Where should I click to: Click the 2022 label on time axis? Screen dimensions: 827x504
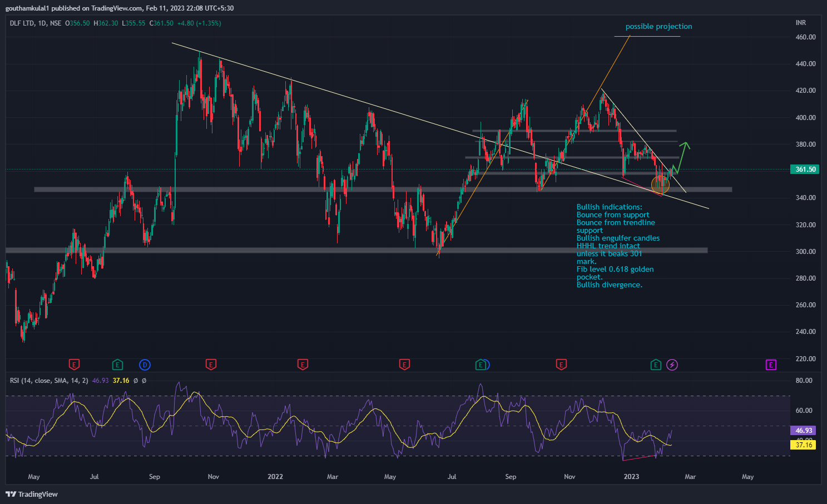click(x=275, y=477)
